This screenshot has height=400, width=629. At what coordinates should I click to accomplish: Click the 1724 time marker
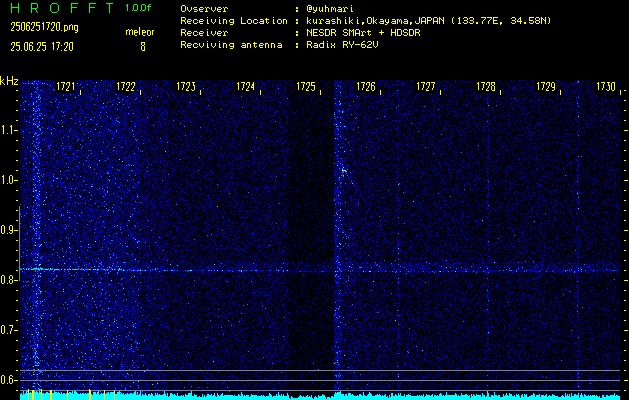pyautogui.click(x=246, y=87)
